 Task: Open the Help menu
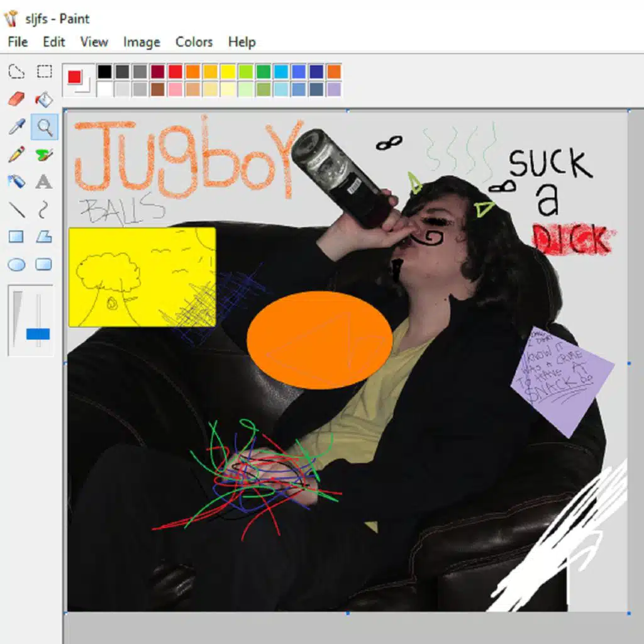pos(241,42)
